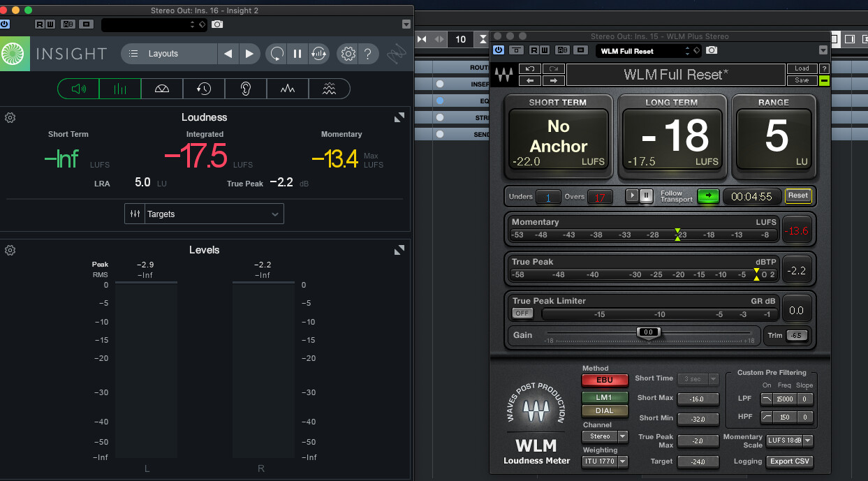Toggle WLM plugin power button
This screenshot has height=481, width=868.
[x=498, y=50]
